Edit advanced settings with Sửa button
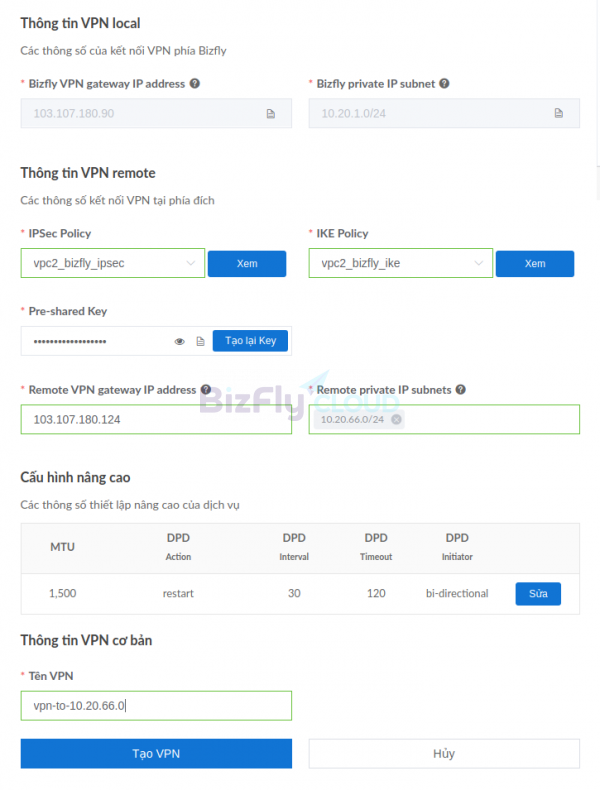 click(x=538, y=594)
